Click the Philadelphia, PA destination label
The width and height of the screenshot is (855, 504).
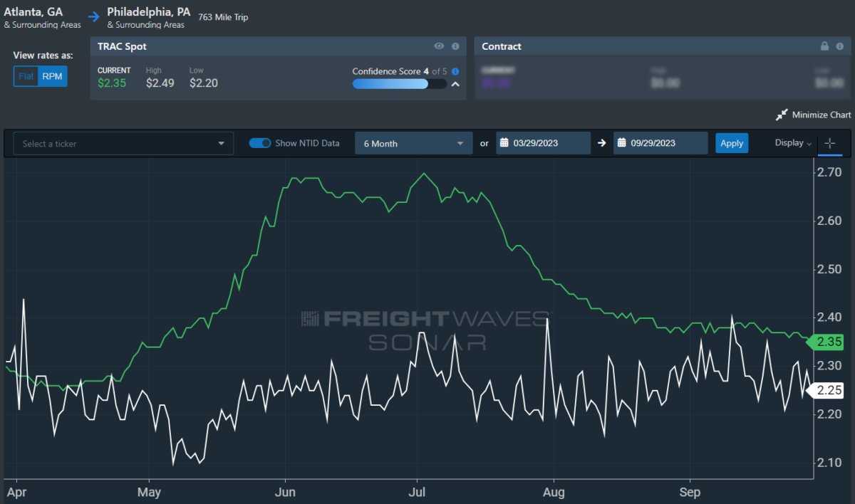click(x=148, y=12)
